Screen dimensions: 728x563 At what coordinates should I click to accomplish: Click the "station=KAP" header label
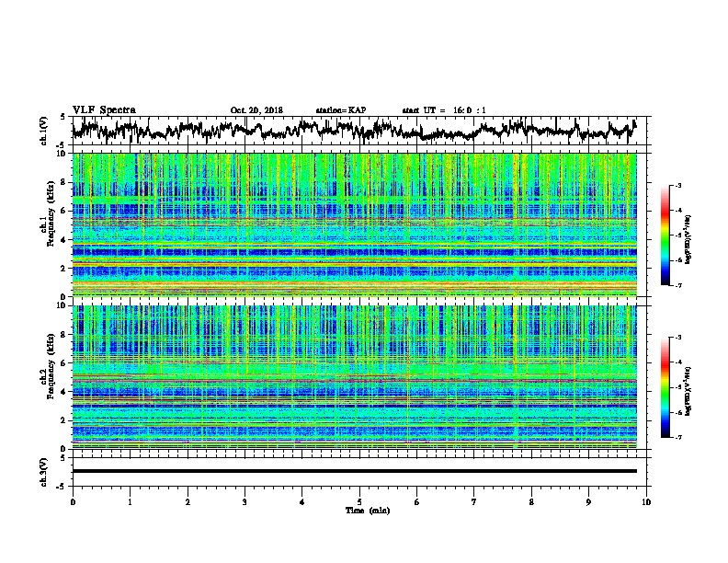tap(341, 110)
